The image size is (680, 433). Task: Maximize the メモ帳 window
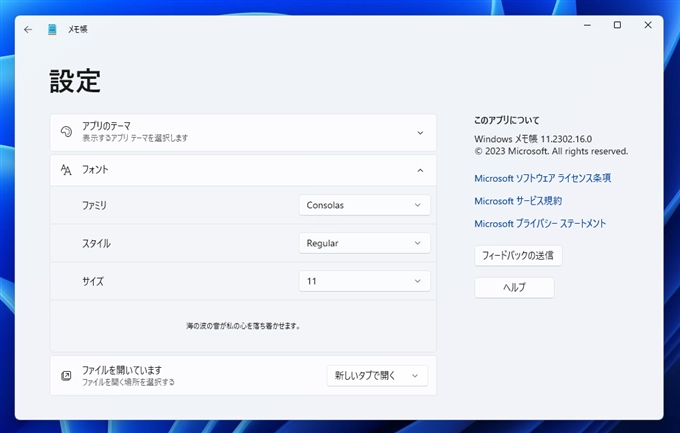click(x=617, y=26)
